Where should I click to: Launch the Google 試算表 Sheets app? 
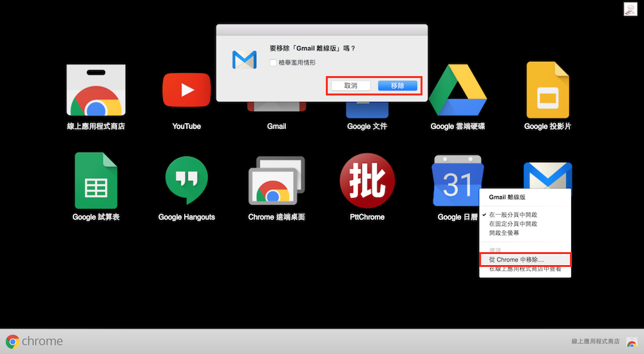96,181
